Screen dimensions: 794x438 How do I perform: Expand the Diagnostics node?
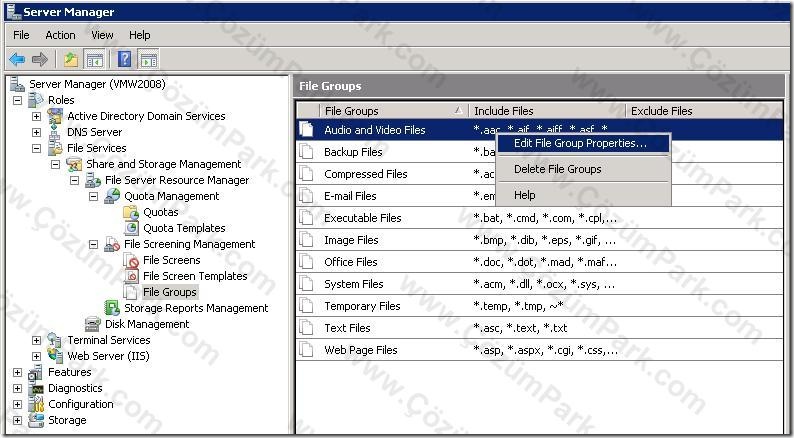click(17, 388)
